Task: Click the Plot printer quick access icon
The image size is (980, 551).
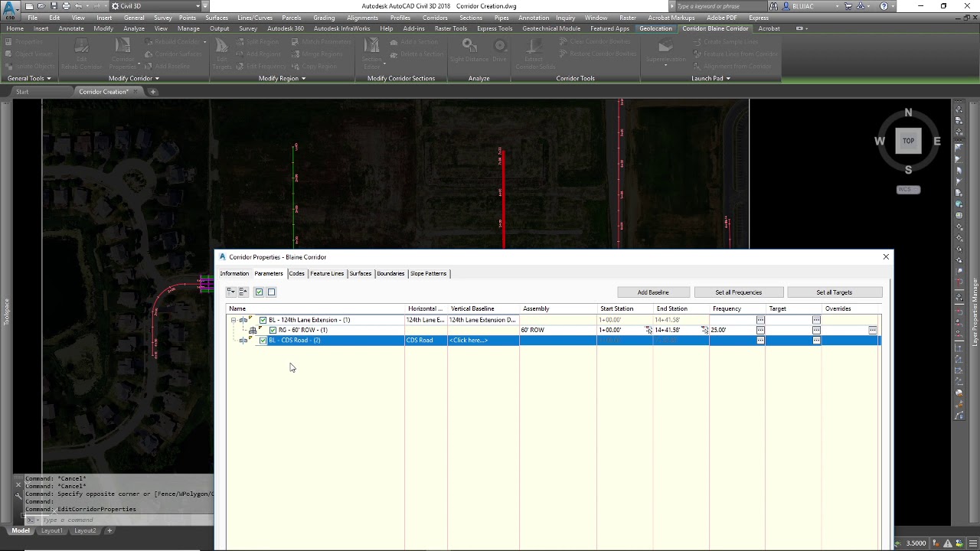Action: [66, 6]
